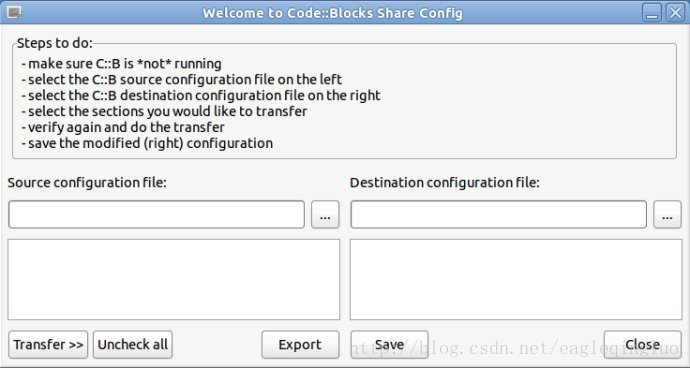Click inside the destination sections list box

coord(516,280)
